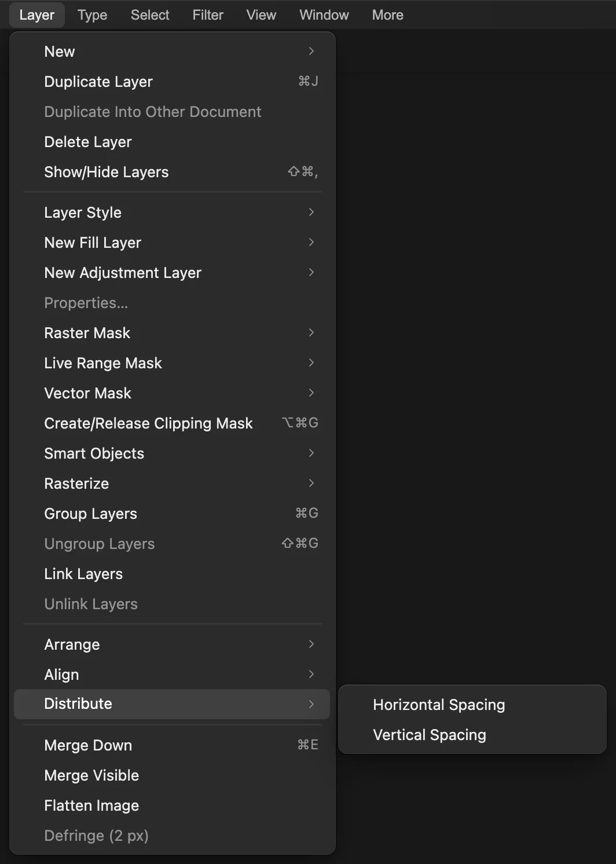Screen dimensions: 616x864
Task: Expand the Layer Style submenu
Action: [172, 213]
